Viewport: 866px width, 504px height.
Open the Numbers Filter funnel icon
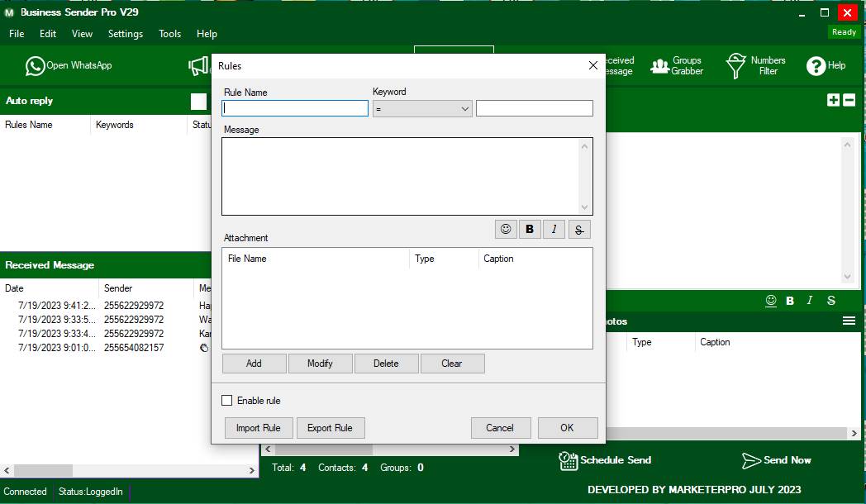click(735, 66)
